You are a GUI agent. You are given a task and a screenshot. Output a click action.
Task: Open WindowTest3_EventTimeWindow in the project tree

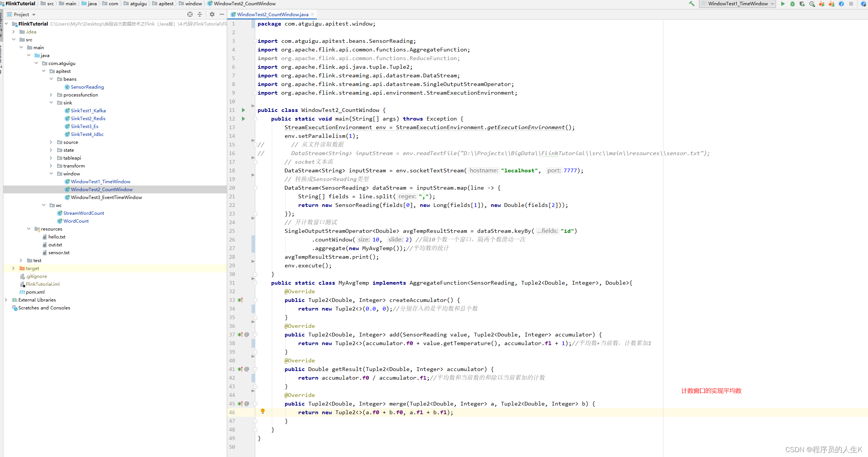[x=106, y=197]
